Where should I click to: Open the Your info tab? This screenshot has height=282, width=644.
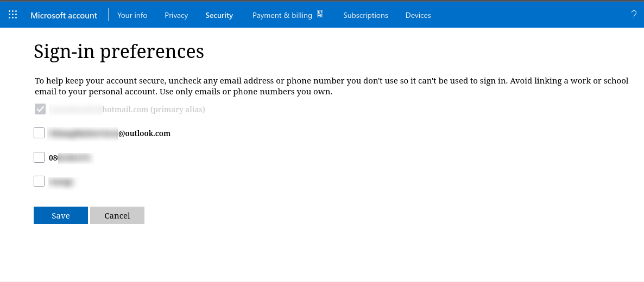click(x=132, y=15)
